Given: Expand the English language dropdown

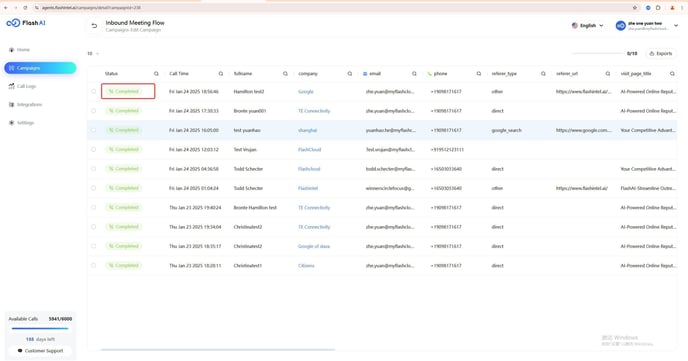Looking at the screenshot, I should 588,25.
